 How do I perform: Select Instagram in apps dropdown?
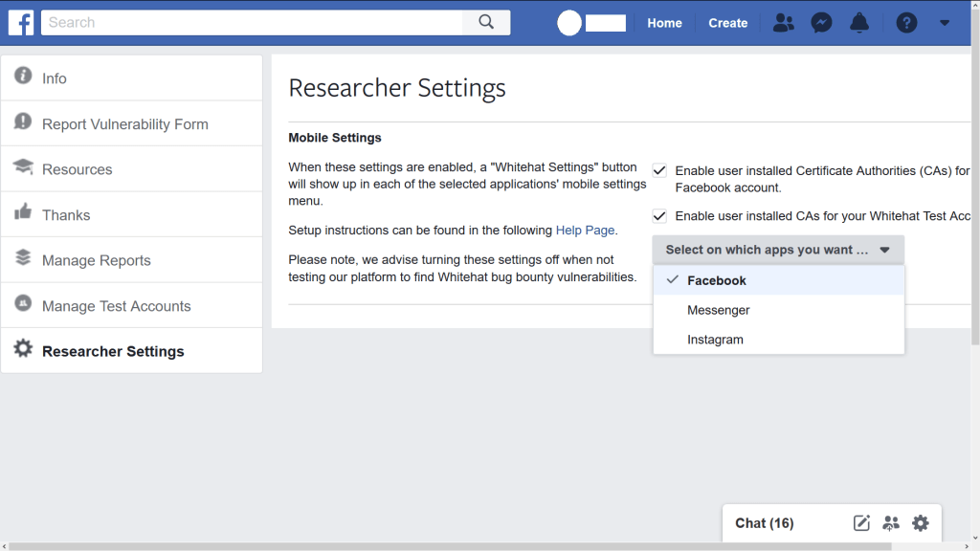point(779,340)
